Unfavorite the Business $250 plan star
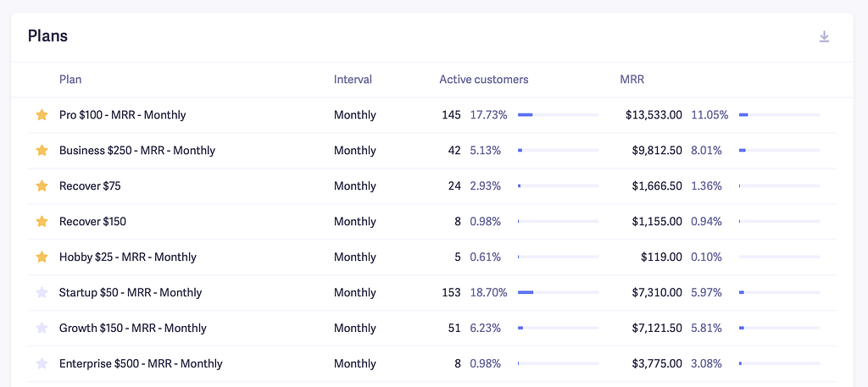868x387 pixels. point(42,151)
